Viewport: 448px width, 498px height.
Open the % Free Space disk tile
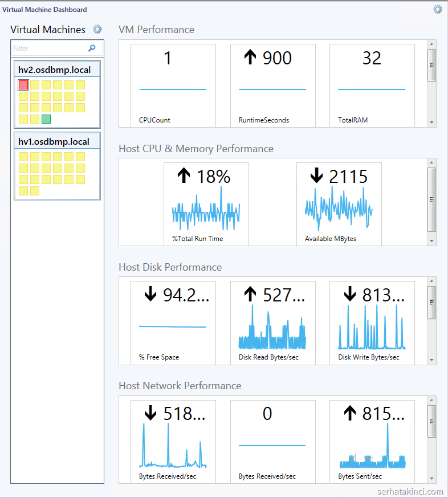tap(173, 323)
